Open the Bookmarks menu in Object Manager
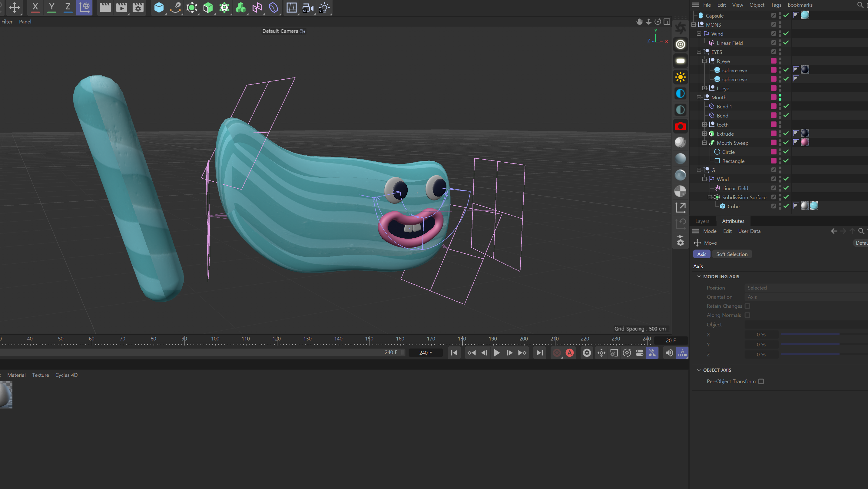Viewport: 868px width, 489px height. [x=800, y=5]
